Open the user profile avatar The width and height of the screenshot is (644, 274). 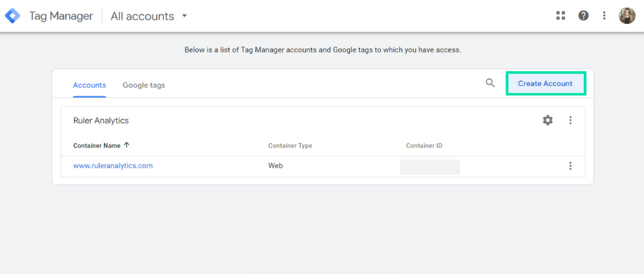pyautogui.click(x=627, y=16)
